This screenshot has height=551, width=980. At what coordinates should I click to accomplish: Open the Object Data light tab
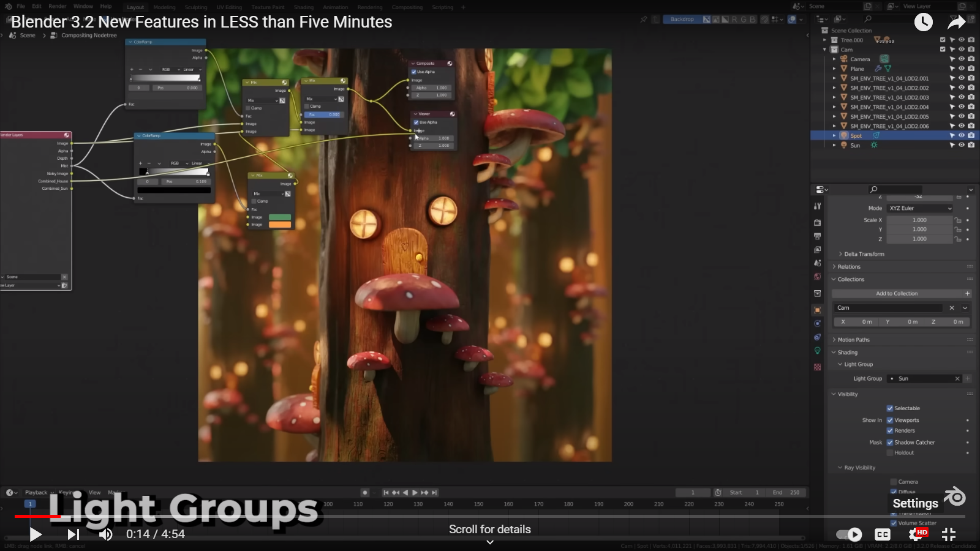tap(817, 351)
